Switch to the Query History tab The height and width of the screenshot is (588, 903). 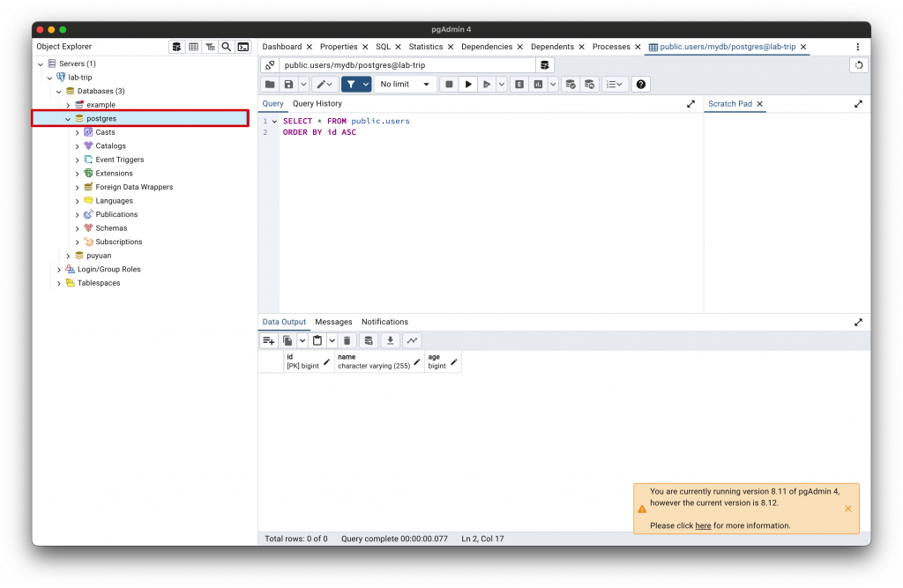[x=317, y=104]
